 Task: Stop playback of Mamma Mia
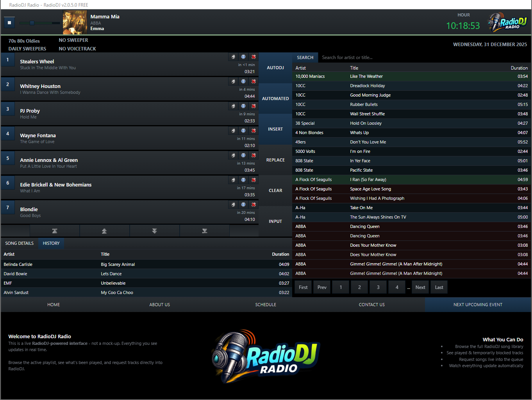[9, 22]
